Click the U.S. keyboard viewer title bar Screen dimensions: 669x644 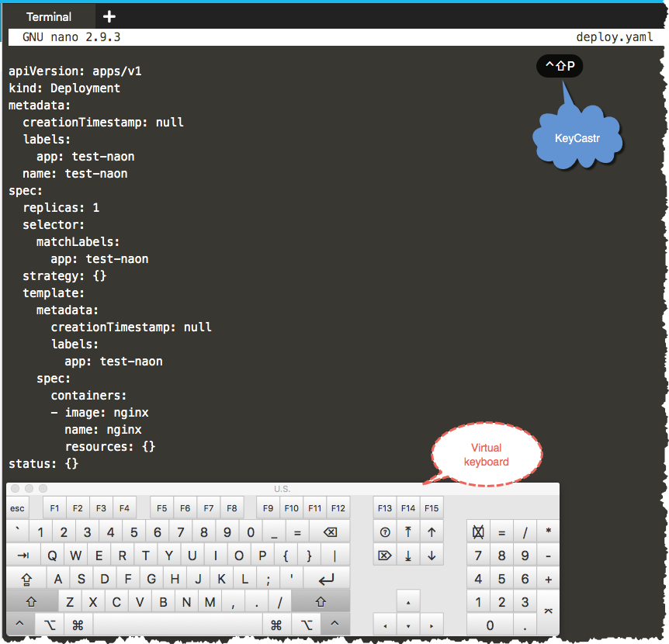(x=283, y=488)
